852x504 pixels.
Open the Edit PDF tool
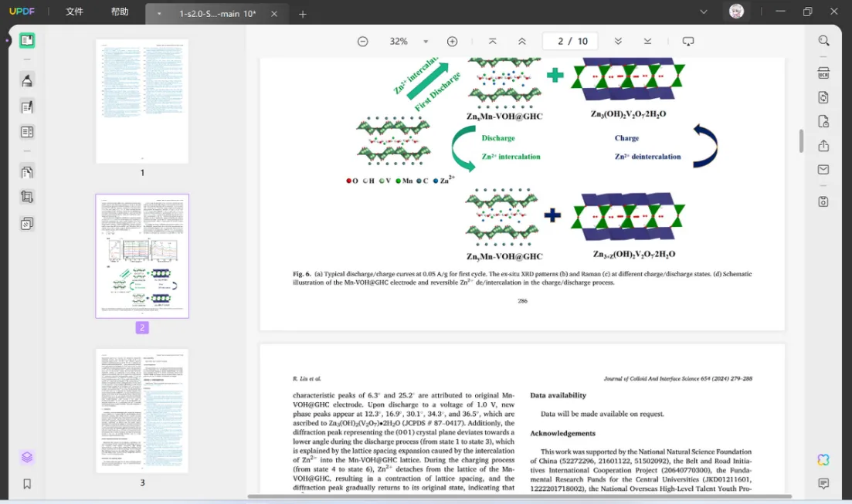tap(26, 107)
